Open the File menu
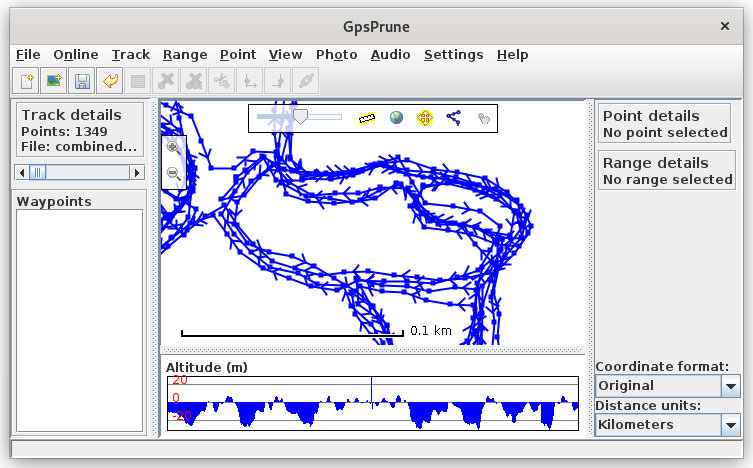The height and width of the screenshot is (468, 753). [x=28, y=55]
